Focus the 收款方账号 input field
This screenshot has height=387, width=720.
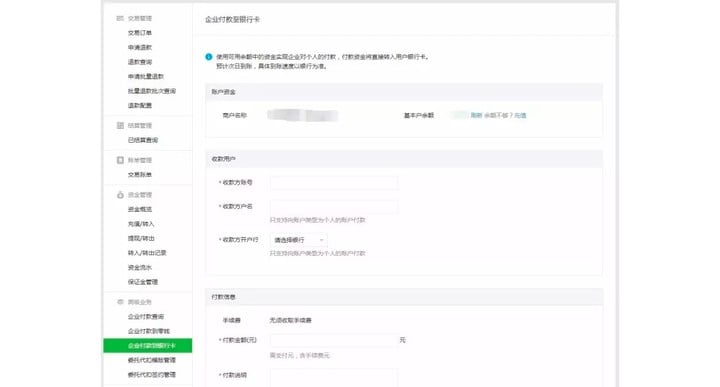coord(334,183)
